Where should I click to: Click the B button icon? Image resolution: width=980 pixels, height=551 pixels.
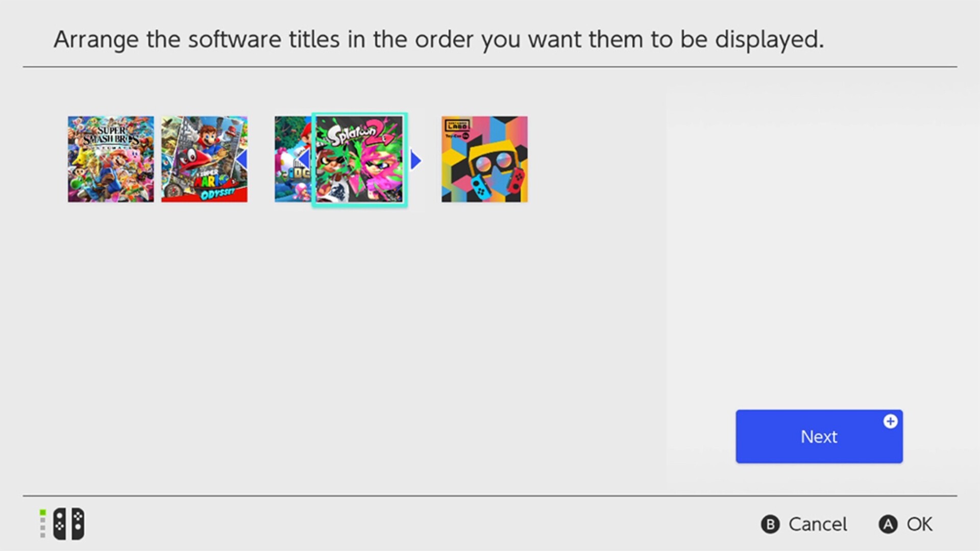pos(770,524)
